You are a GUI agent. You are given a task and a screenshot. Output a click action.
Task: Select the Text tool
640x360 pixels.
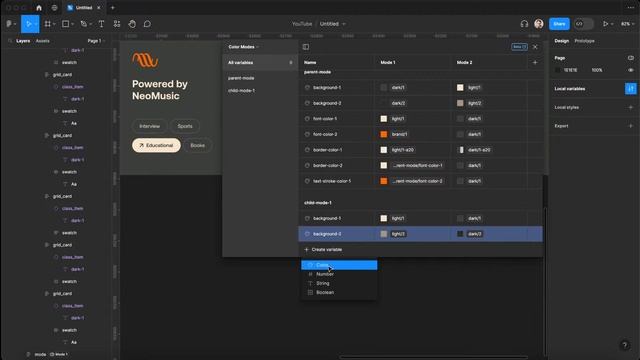[x=101, y=24]
